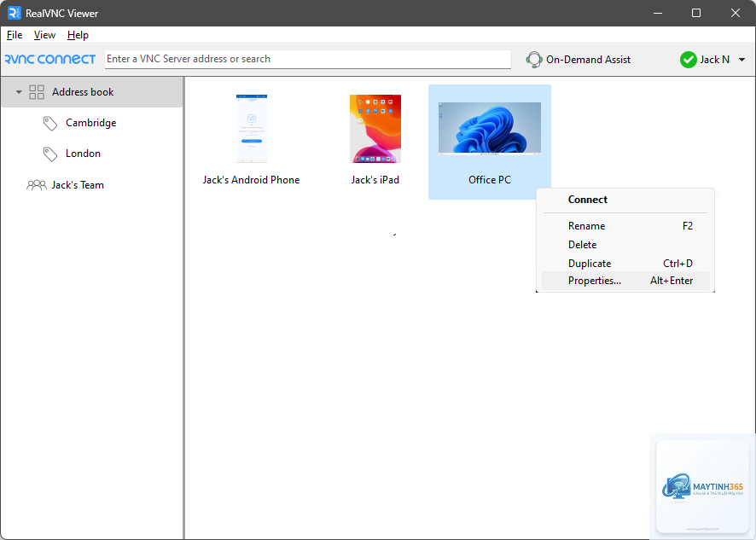Click the On-Demand Assist headset icon

tap(534, 60)
